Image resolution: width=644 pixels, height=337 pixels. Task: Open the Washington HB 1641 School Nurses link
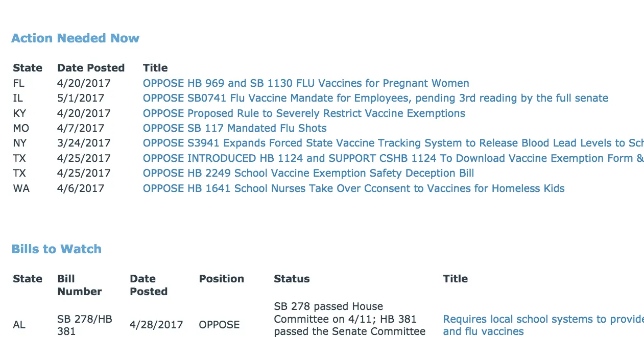tap(353, 188)
